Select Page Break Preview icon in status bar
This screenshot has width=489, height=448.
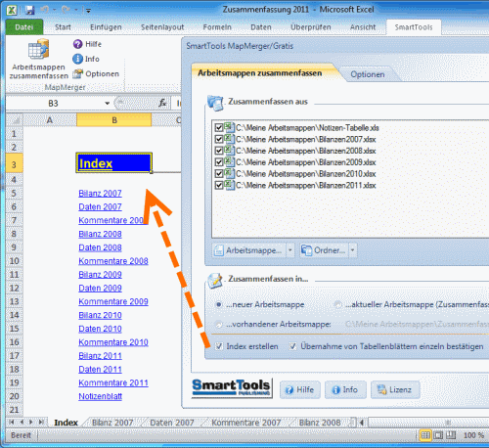[x=451, y=435]
